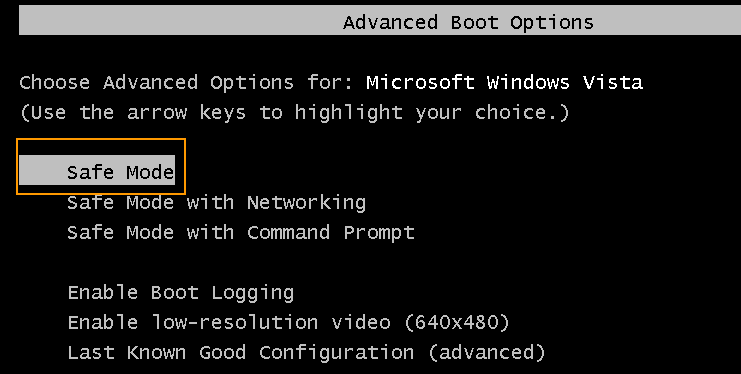Screen dimensions: 741x374
Task: Select the highlighted Safe Mode entry
Action: [97, 170]
